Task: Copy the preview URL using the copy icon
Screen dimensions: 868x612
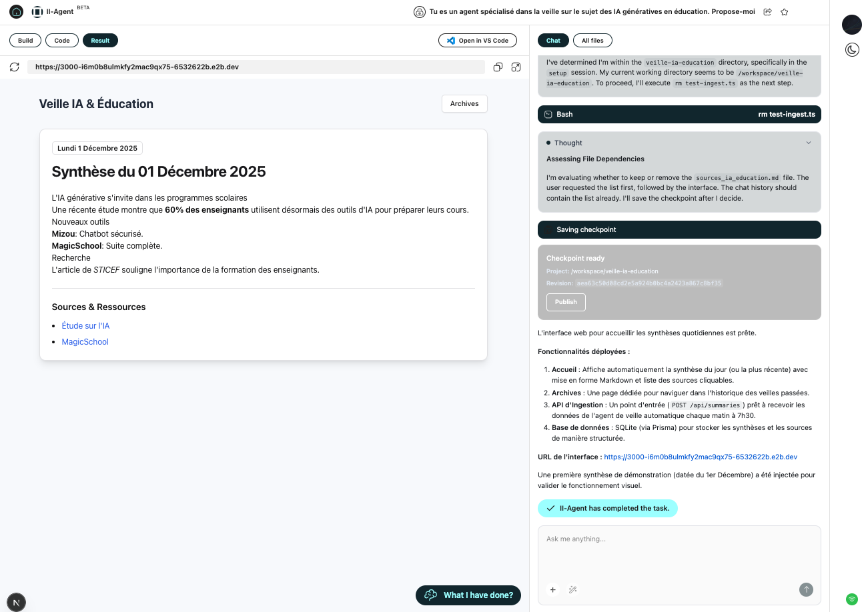Action: coord(498,67)
